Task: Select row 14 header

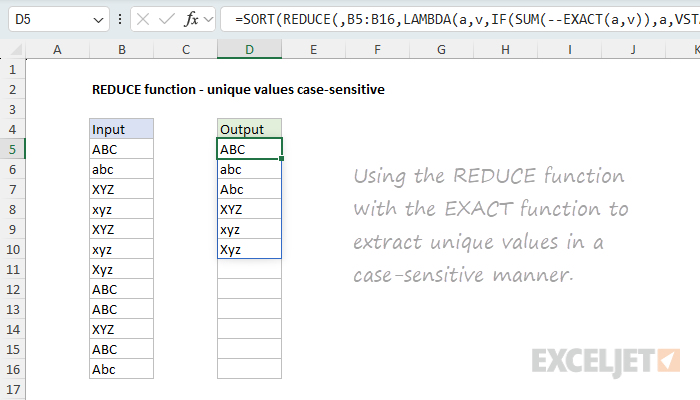Action: [12, 329]
